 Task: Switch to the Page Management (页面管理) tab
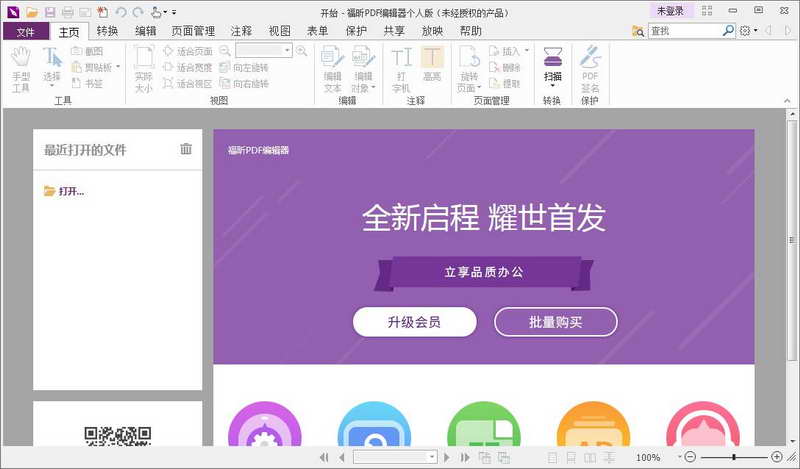pos(193,31)
